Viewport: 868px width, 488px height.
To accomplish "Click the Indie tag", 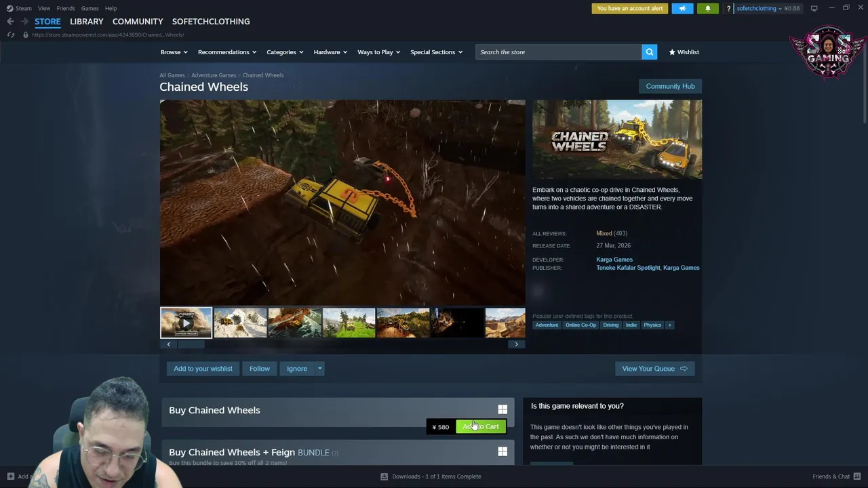I will (631, 325).
